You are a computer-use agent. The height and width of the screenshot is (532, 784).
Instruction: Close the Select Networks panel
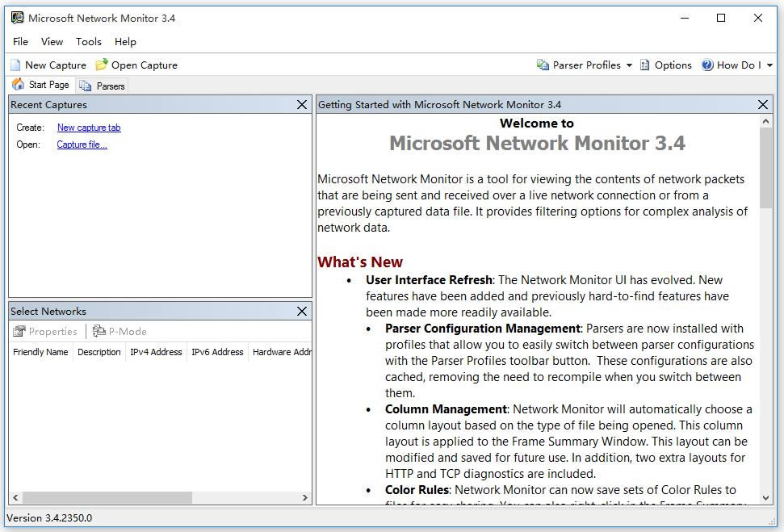302,311
